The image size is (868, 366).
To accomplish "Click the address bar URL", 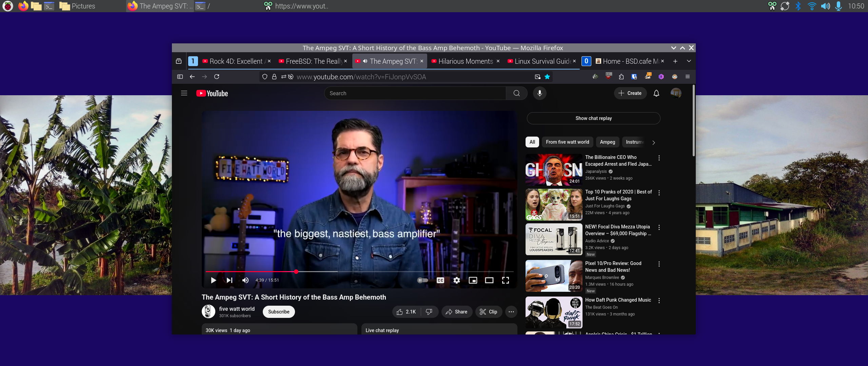I will click(361, 77).
